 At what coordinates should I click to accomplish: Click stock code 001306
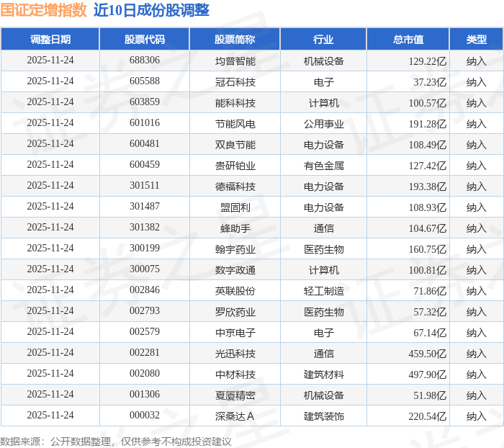tap(145, 395)
